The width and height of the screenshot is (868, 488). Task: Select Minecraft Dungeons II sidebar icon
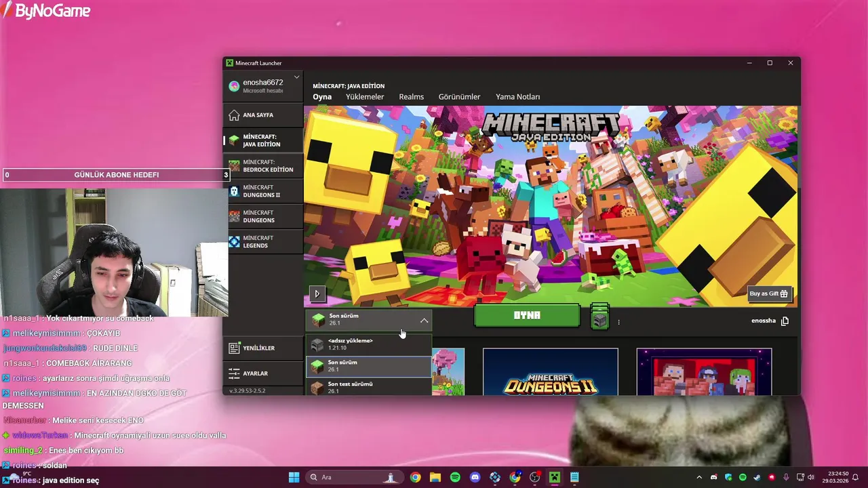coord(234,191)
